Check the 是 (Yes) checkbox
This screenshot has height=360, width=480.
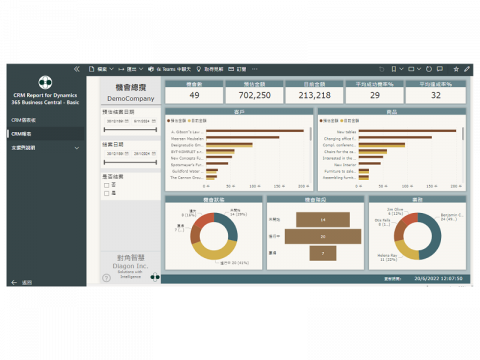point(107,193)
